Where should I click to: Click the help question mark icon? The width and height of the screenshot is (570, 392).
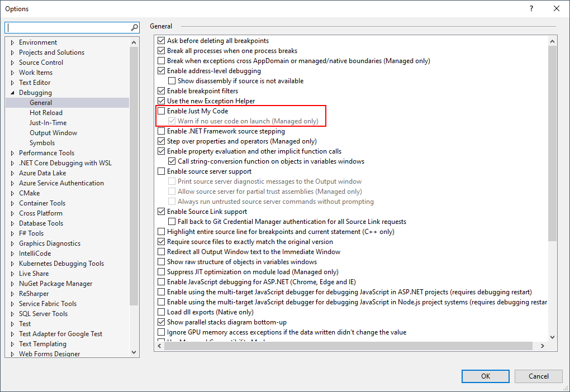[531, 8]
